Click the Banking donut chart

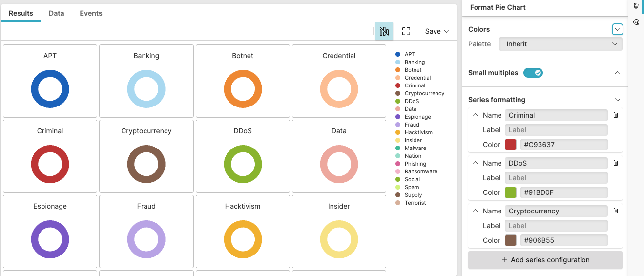[146, 89]
